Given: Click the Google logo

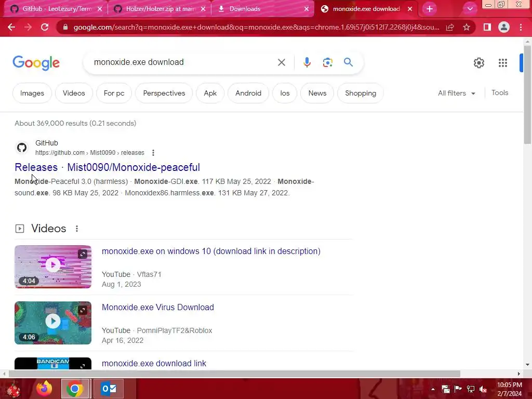Looking at the screenshot, I should tap(36, 63).
